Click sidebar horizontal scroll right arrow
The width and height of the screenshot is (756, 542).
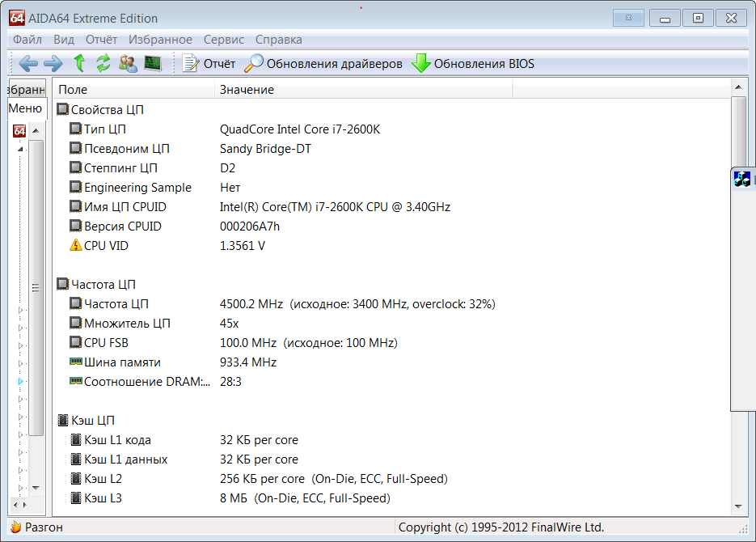coord(24,505)
